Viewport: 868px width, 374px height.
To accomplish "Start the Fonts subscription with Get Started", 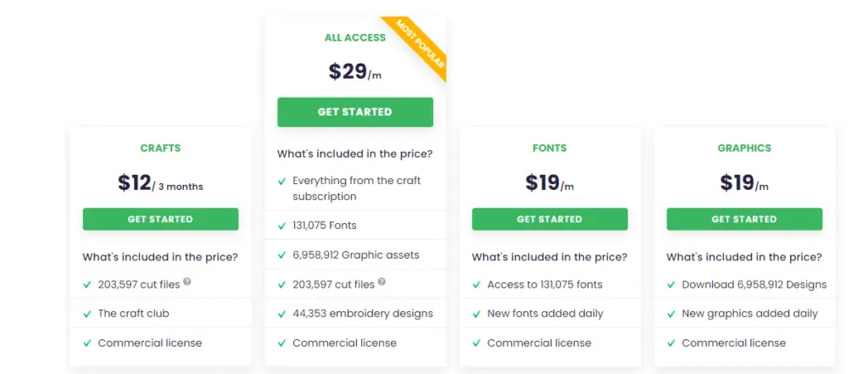I will (549, 219).
